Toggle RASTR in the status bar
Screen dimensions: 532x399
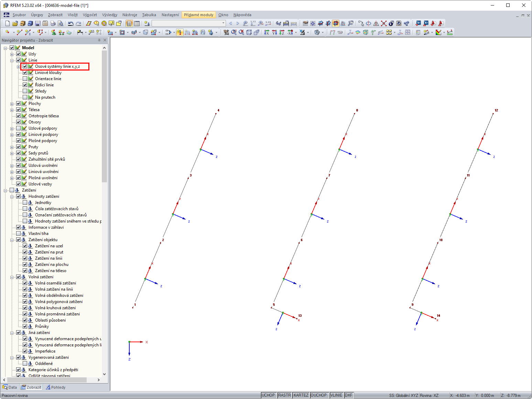pyautogui.click(x=284, y=395)
